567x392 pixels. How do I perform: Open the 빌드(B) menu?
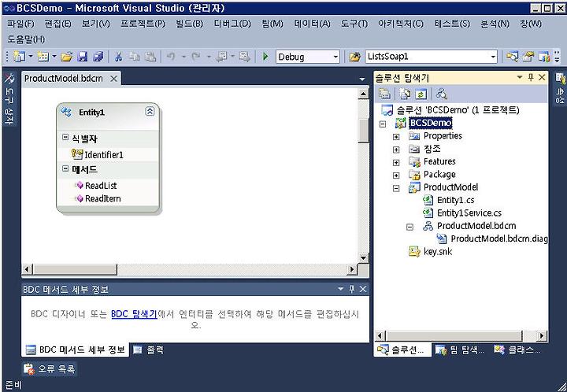tap(189, 24)
